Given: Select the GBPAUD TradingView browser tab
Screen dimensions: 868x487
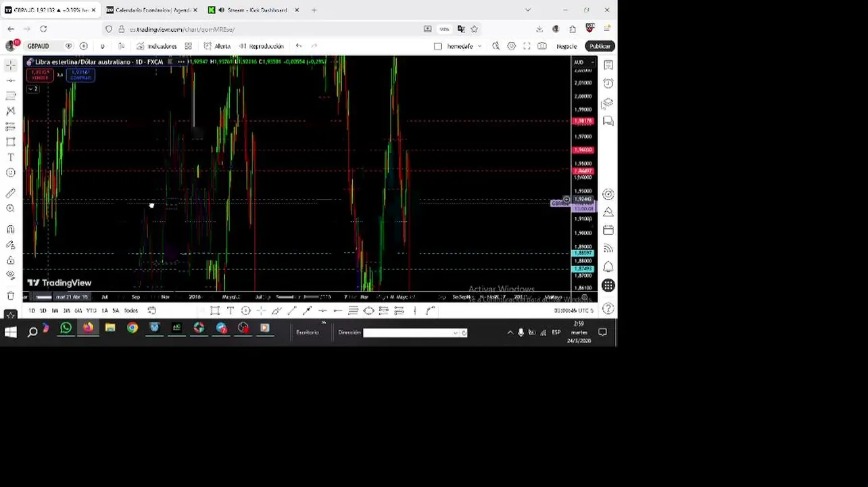Looking at the screenshot, I should coord(51,10).
